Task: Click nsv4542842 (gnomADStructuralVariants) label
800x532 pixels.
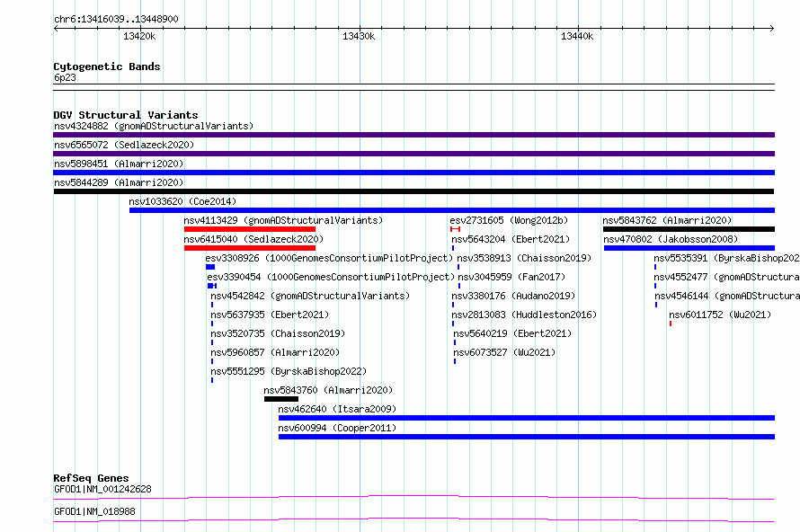Action: point(310,296)
